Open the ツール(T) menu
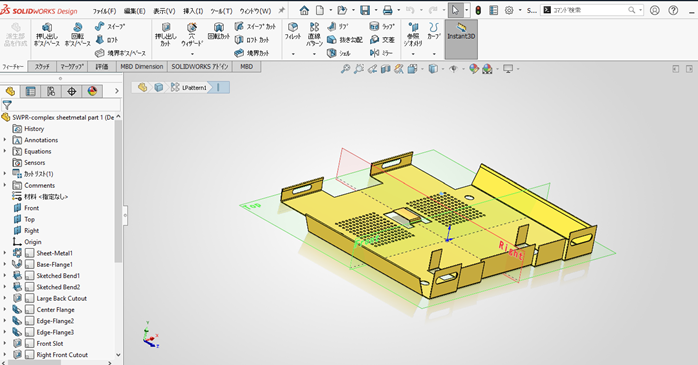Screen dimensions: 698x365 [221, 11]
